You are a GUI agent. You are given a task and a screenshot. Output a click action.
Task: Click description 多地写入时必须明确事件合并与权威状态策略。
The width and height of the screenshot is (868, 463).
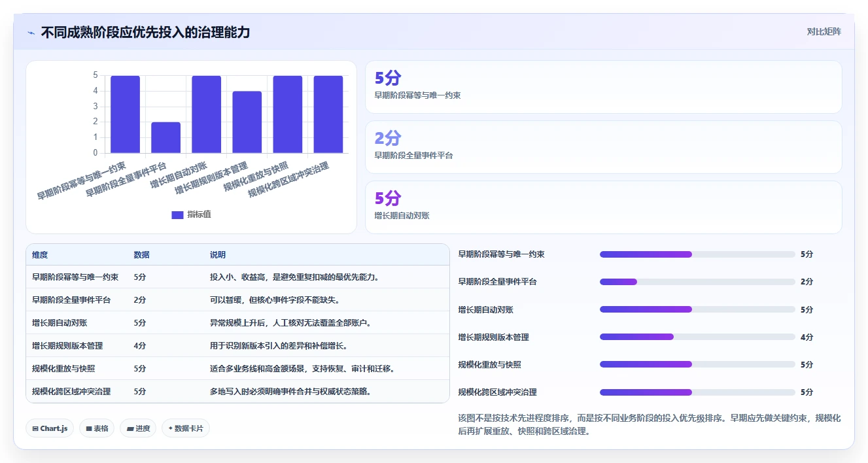[291, 392]
